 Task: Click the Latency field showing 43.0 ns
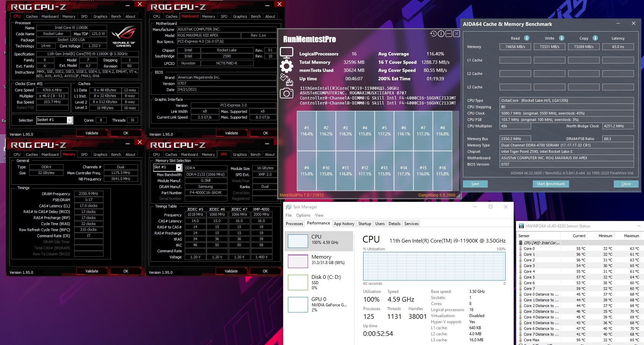click(x=618, y=47)
